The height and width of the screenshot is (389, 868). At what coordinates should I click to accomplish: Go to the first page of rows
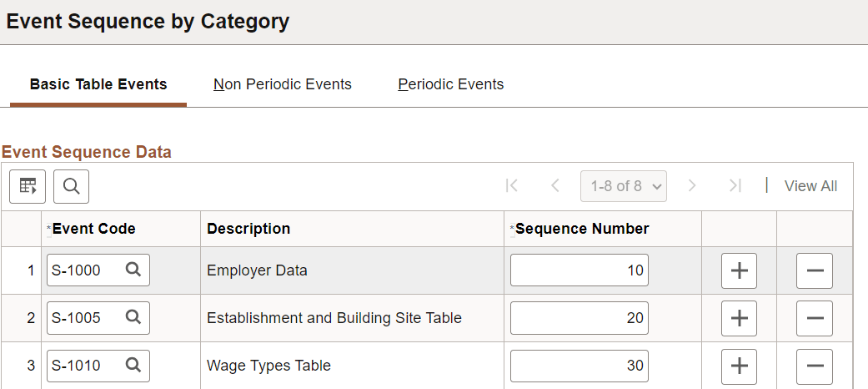(x=512, y=186)
